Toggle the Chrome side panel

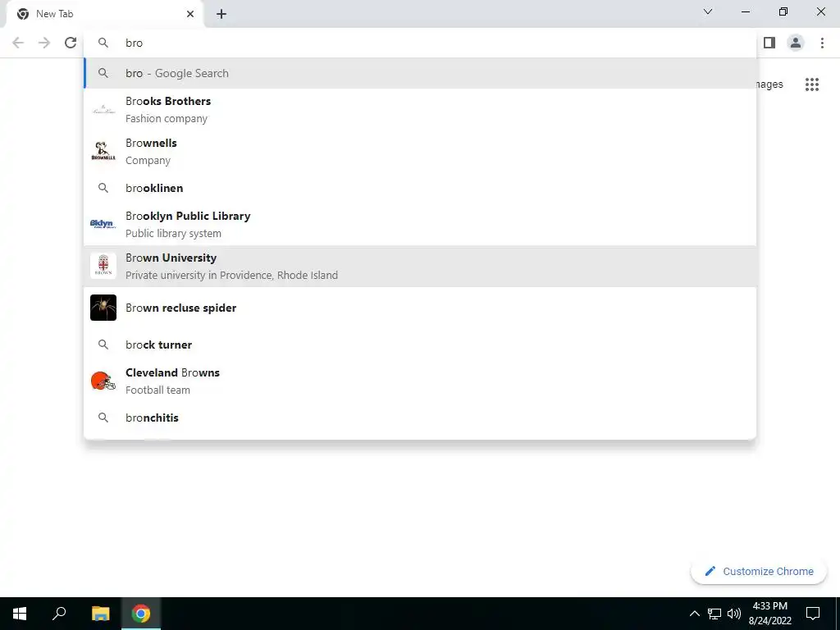(x=769, y=43)
